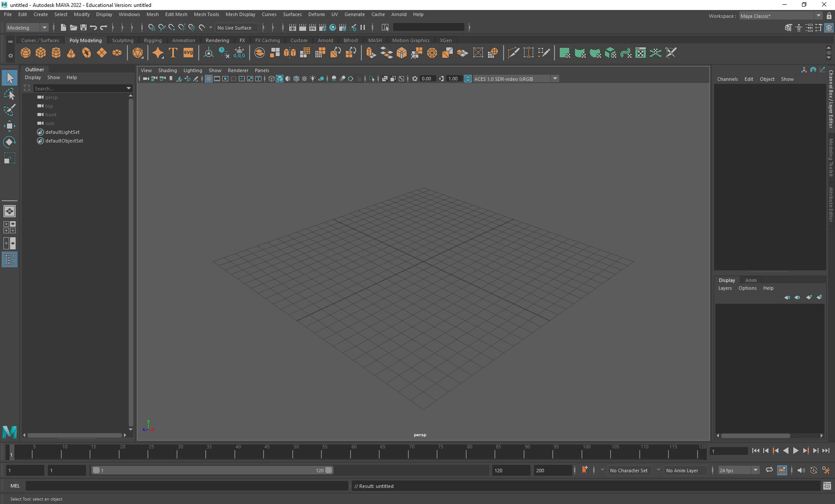Click the polygon Type text tool
Image resolution: width=835 pixels, height=504 pixels.
[x=173, y=53]
